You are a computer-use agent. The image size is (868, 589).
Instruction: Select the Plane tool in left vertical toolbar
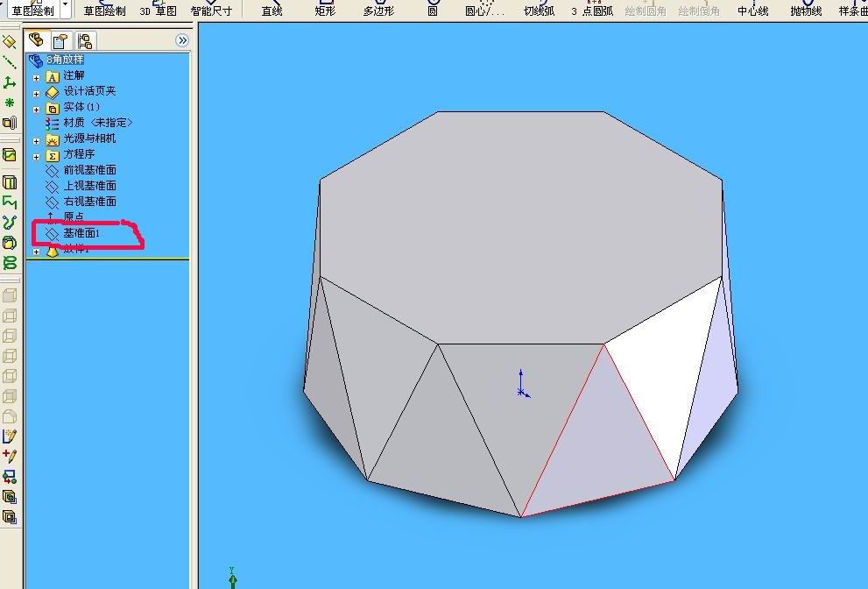[x=10, y=42]
